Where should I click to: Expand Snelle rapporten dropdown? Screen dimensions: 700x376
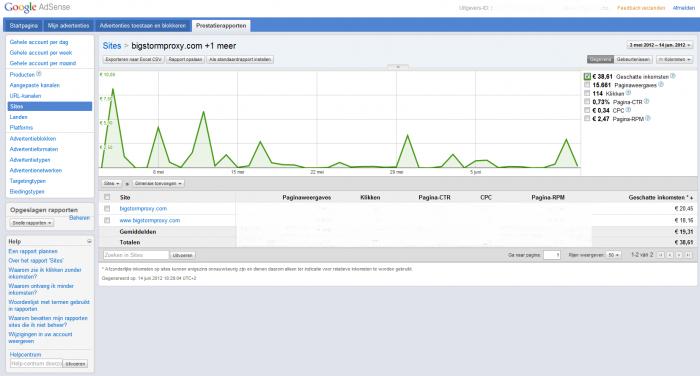click(x=32, y=223)
